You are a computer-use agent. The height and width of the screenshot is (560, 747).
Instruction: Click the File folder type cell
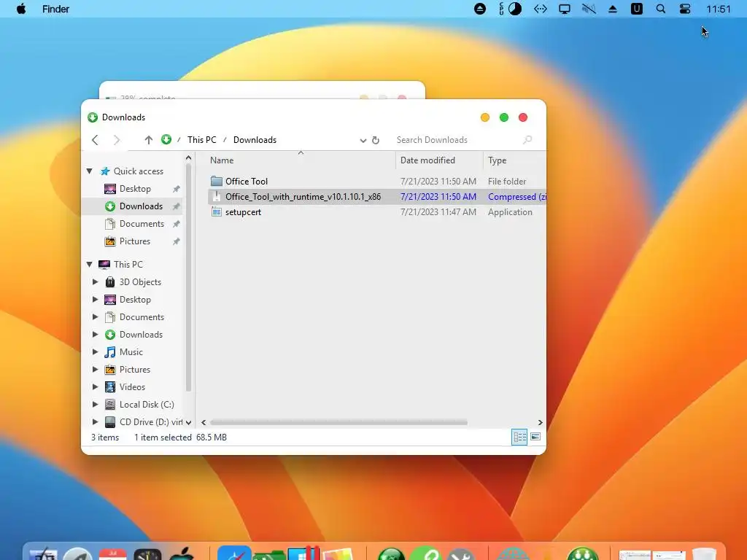pyautogui.click(x=507, y=182)
